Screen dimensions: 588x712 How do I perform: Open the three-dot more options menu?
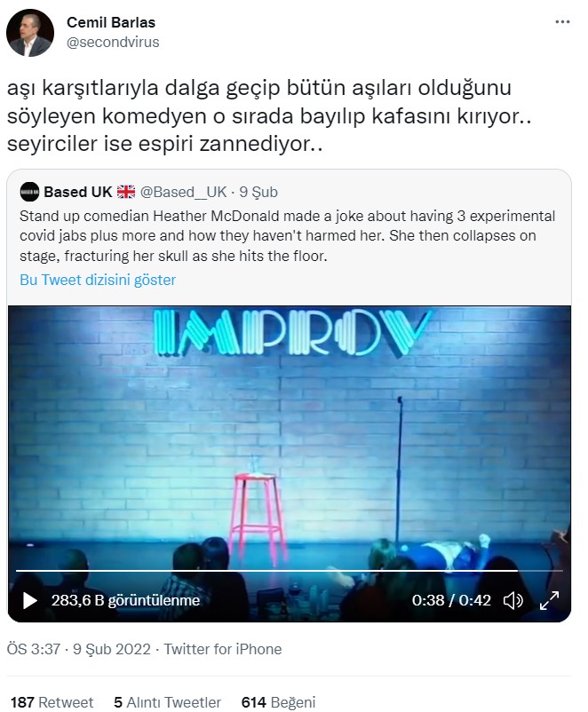tap(562, 22)
